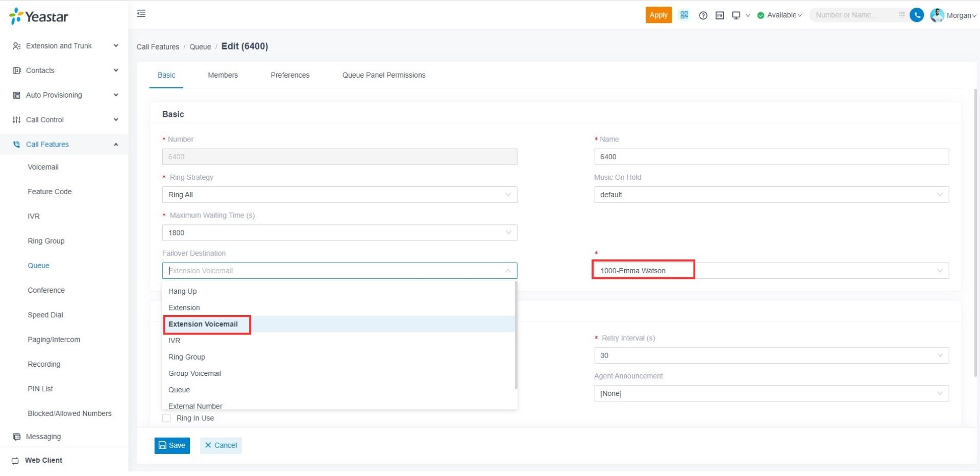This screenshot has height=476, width=980.
Task: Click the sidebar collapse hamburger icon
Action: pos(141,14)
